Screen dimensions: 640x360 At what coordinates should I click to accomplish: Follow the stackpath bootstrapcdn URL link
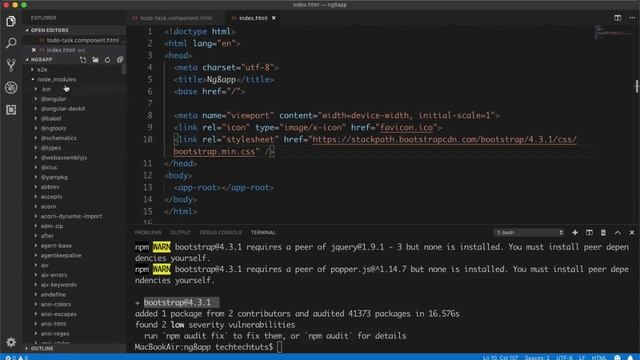tap(444, 140)
